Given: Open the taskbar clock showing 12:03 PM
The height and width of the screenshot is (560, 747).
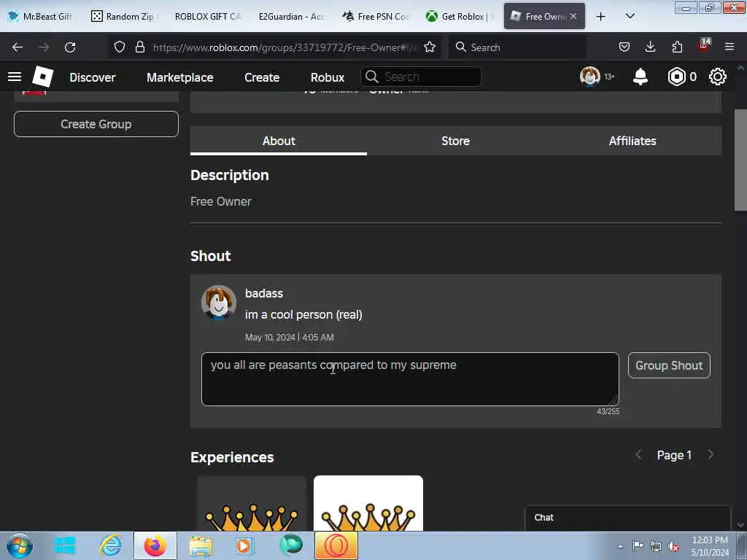Looking at the screenshot, I should [x=710, y=546].
